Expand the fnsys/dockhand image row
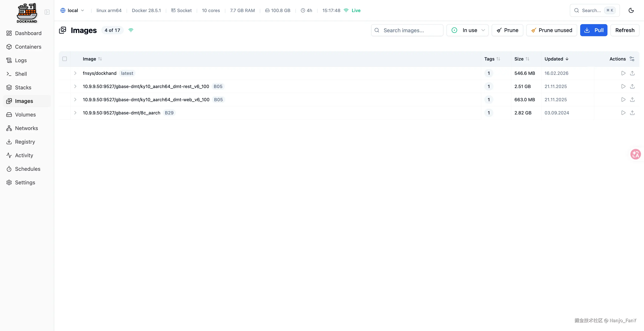644x331 pixels. click(75, 73)
